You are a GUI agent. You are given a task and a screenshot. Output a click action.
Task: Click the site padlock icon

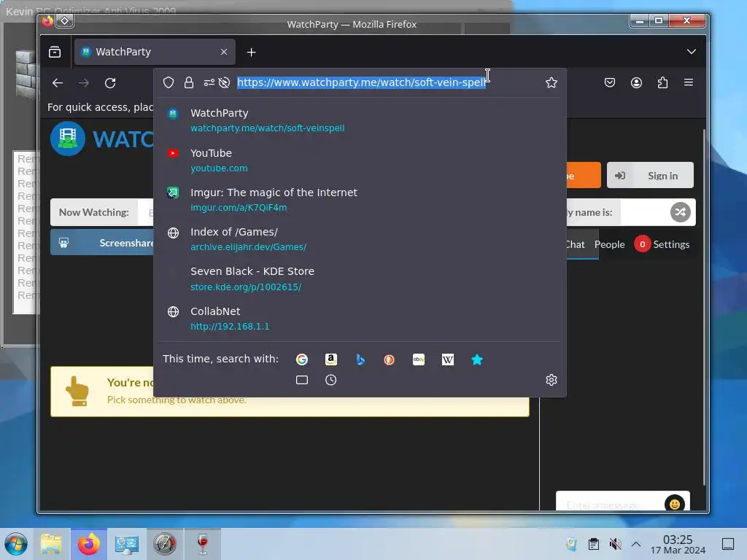coord(189,82)
